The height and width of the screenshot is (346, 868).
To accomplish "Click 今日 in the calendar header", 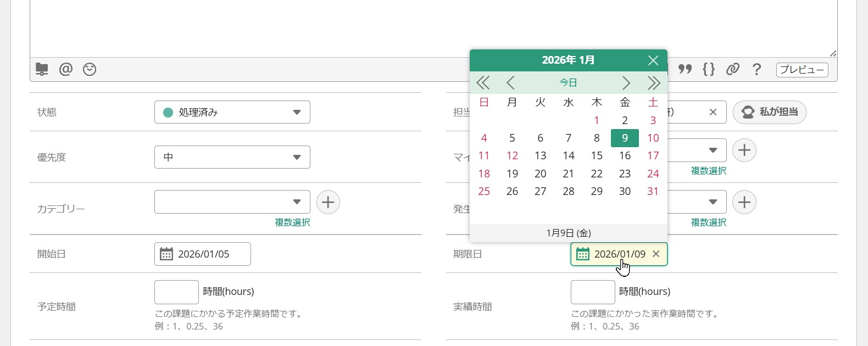I will pos(568,83).
